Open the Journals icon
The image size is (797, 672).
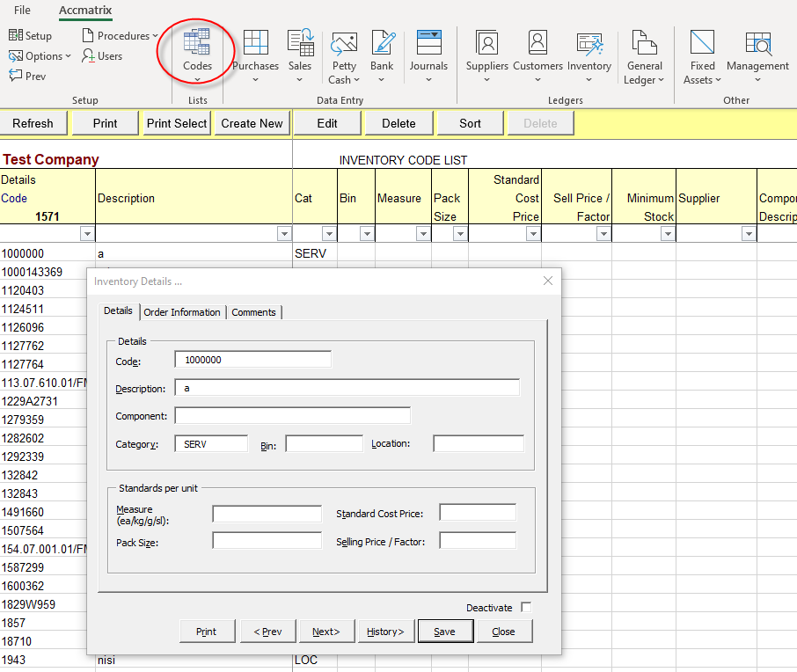[428, 51]
